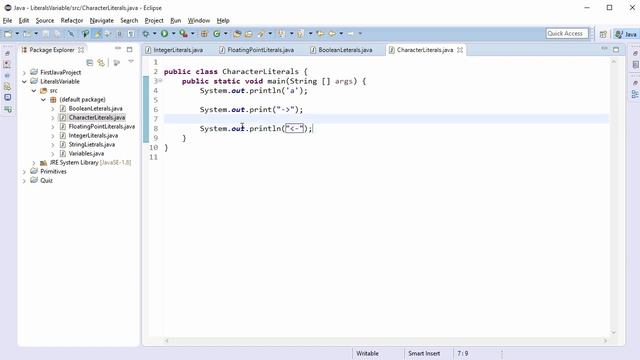This screenshot has width=640, height=360.
Task: Open the Run menu
Action: point(176,20)
